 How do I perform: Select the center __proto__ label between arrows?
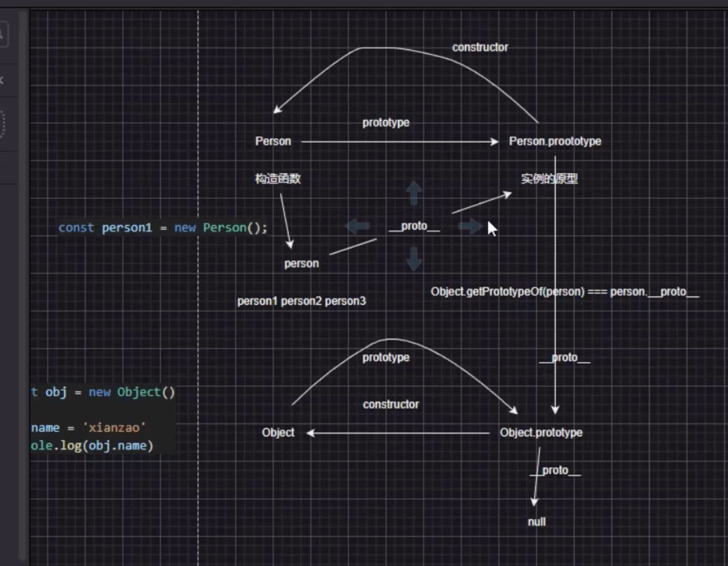tap(414, 227)
